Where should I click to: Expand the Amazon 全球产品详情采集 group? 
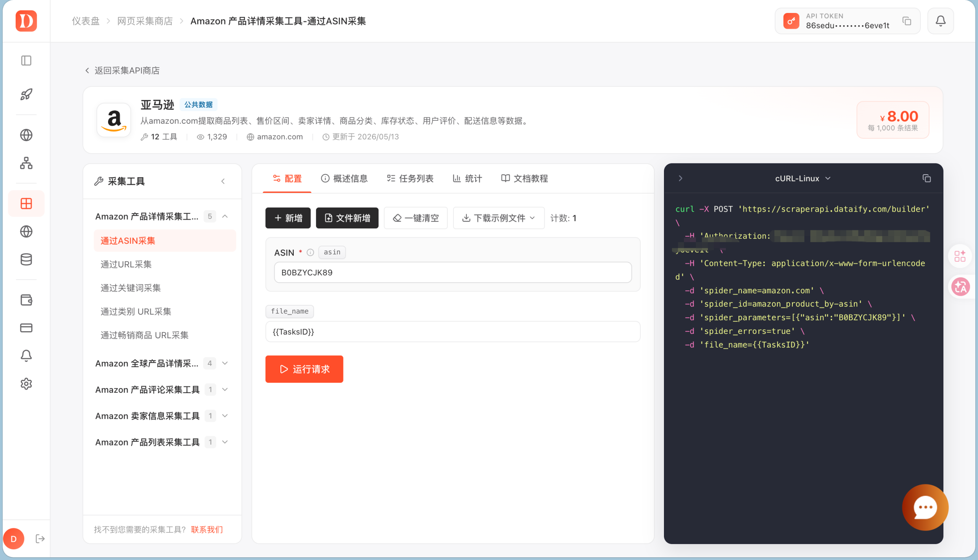coord(225,363)
